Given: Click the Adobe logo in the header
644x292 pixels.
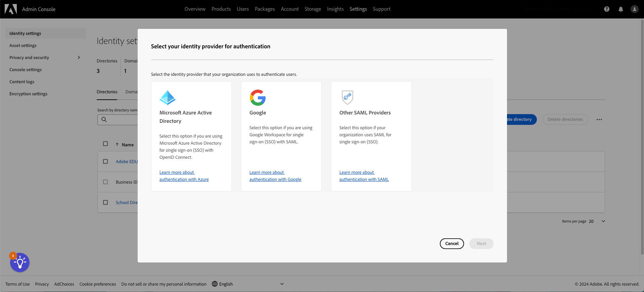Looking at the screenshot, I should click(x=11, y=9).
